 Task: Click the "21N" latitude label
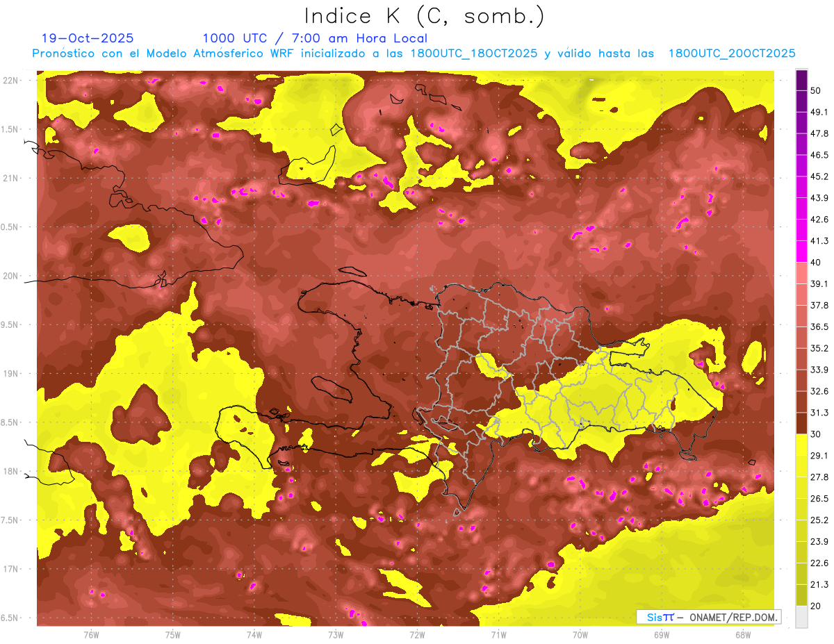12,179
